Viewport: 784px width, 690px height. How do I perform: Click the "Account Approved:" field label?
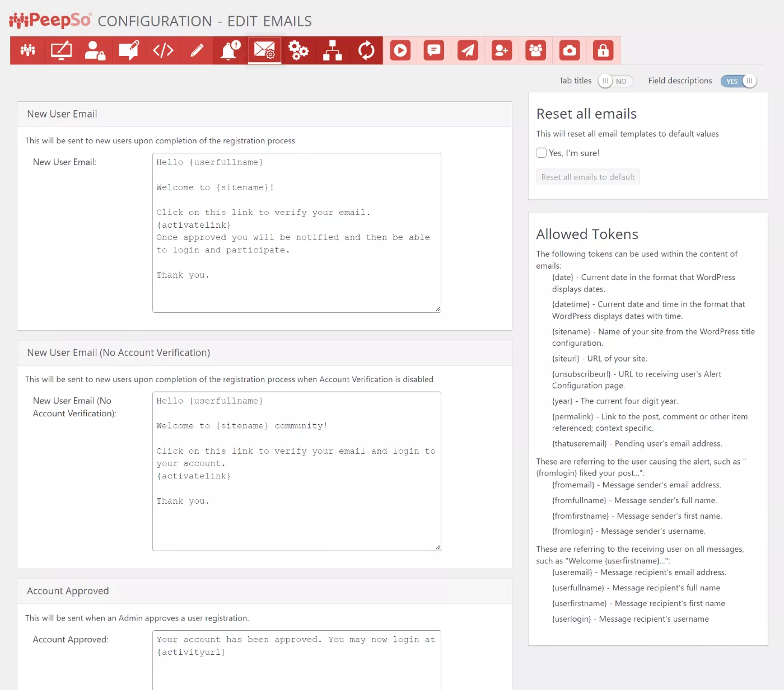71,640
